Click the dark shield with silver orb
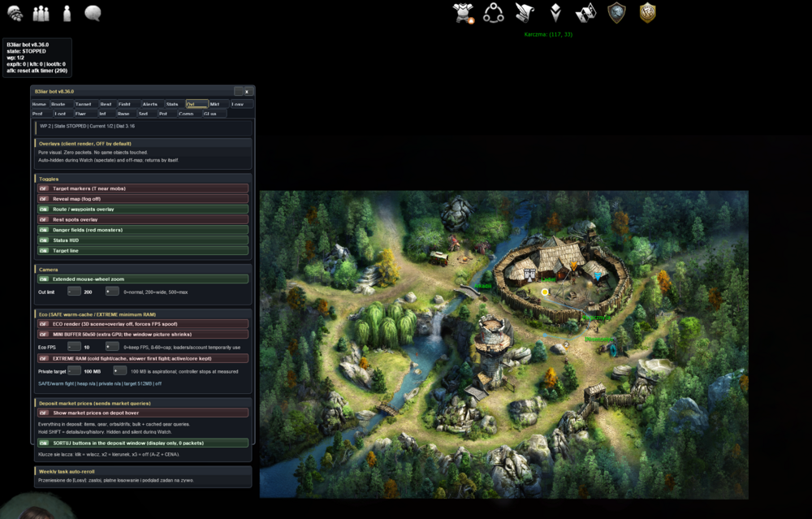 point(616,13)
